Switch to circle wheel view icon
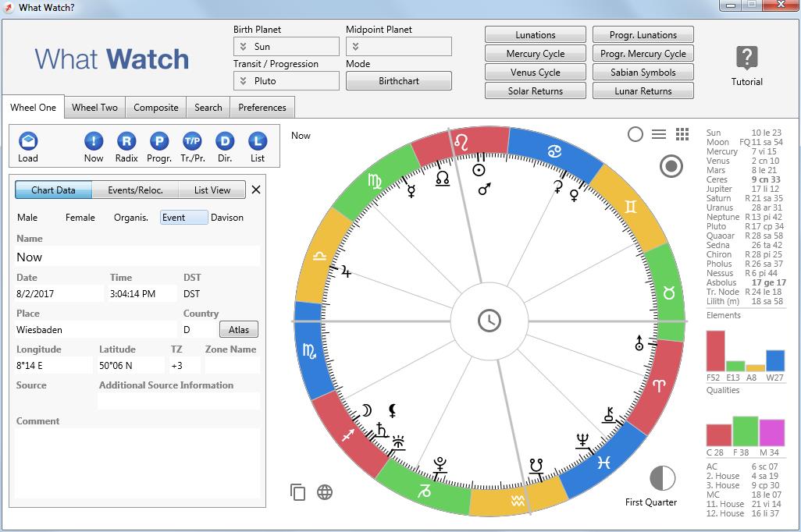 click(635, 134)
